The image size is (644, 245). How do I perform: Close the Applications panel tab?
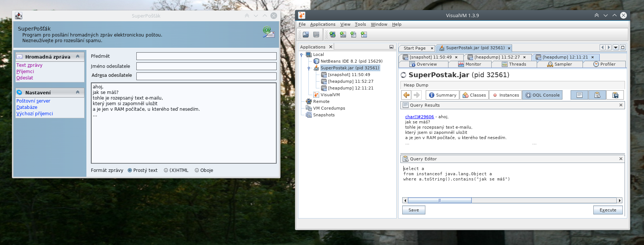(x=330, y=47)
